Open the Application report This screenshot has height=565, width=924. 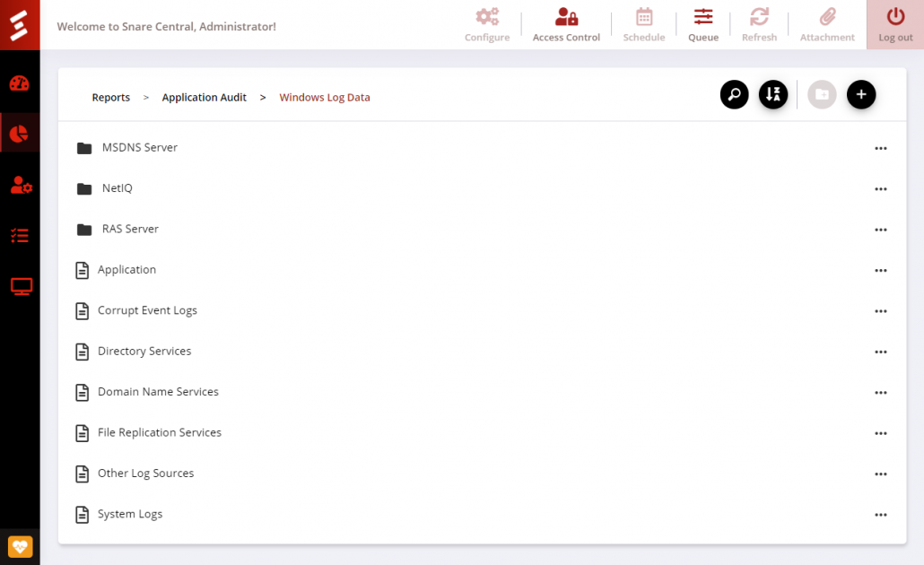[126, 269]
